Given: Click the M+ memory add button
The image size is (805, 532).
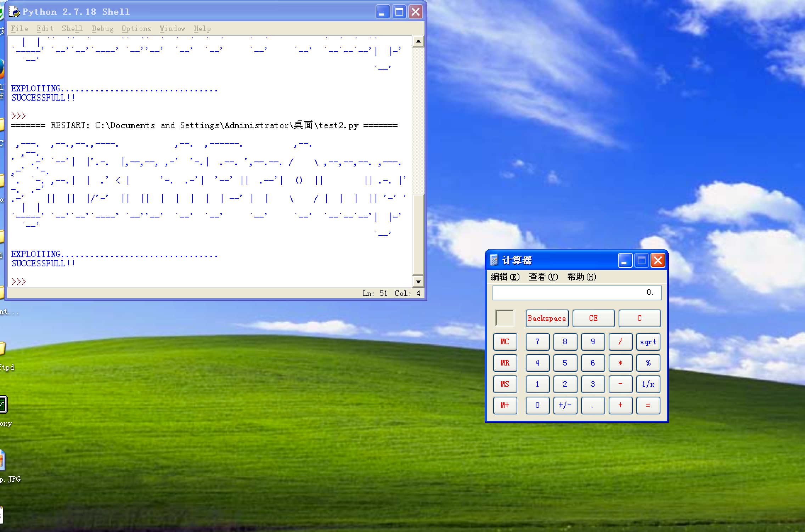Looking at the screenshot, I should 505,406.
